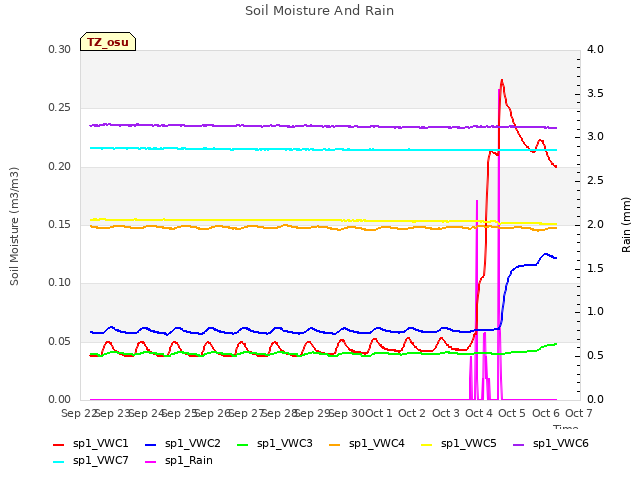Click the cyan sp1_VWC7 legend swatch

click(x=59, y=462)
